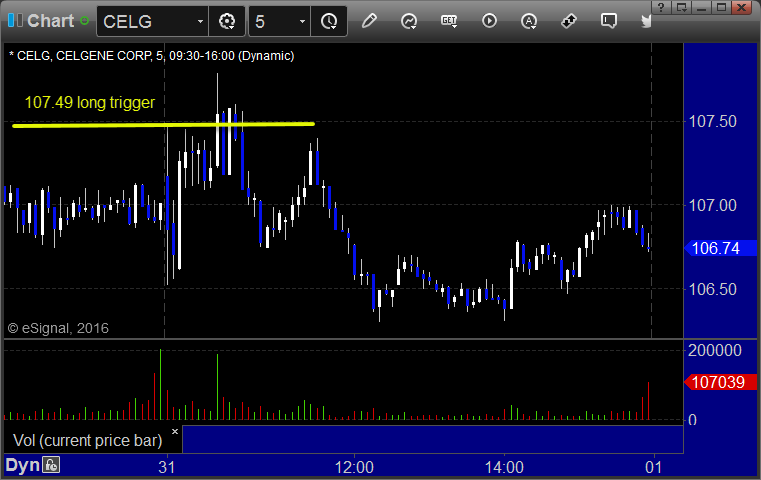Click the pencil drawing tools icon
Image resolution: width=761 pixels, height=480 pixels.
[x=369, y=21]
